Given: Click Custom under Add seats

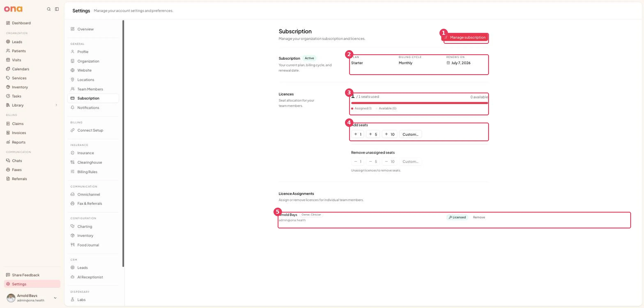Looking at the screenshot, I should [x=411, y=134].
